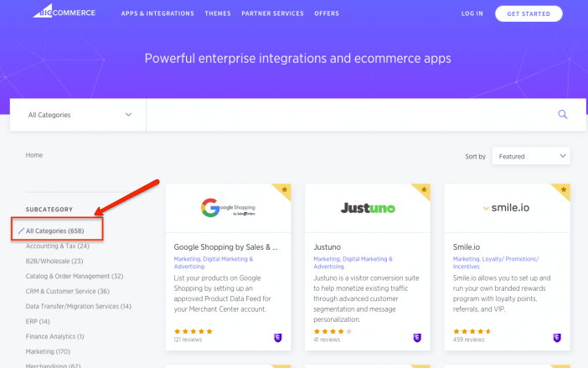Select Marketing (170) subcategory
The height and width of the screenshot is (368, 588).
tap(48, 351)
